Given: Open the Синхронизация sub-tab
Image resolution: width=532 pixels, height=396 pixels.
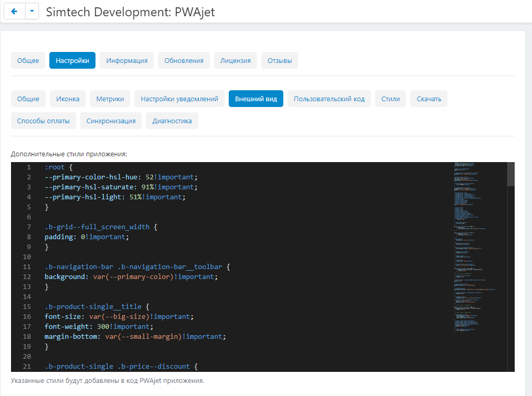Looking at the screenshot, I should point(111,121).
